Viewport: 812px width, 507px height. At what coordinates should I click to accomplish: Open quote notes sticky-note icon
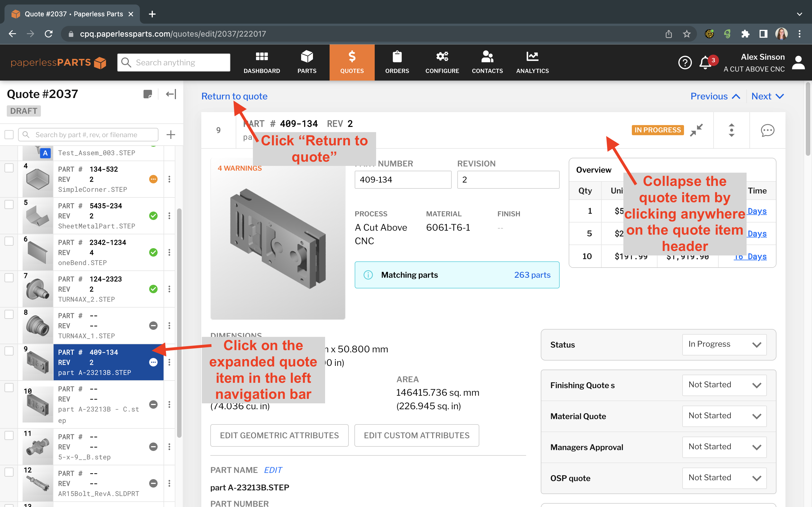pos(148,94)
